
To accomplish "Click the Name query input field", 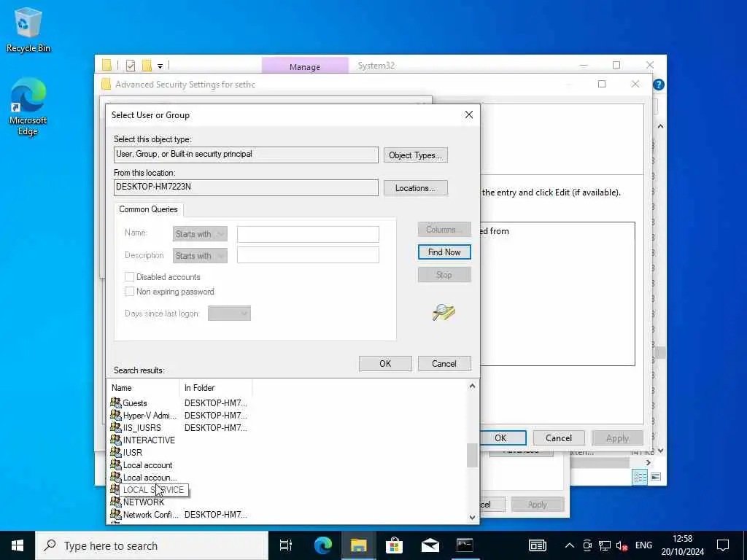I will tap(309, 234).
